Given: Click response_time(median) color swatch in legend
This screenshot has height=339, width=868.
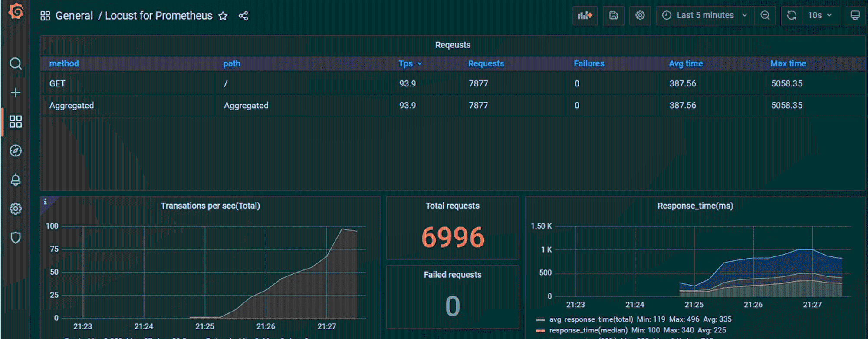Looking at the screenshot, I should pos(541,331).
